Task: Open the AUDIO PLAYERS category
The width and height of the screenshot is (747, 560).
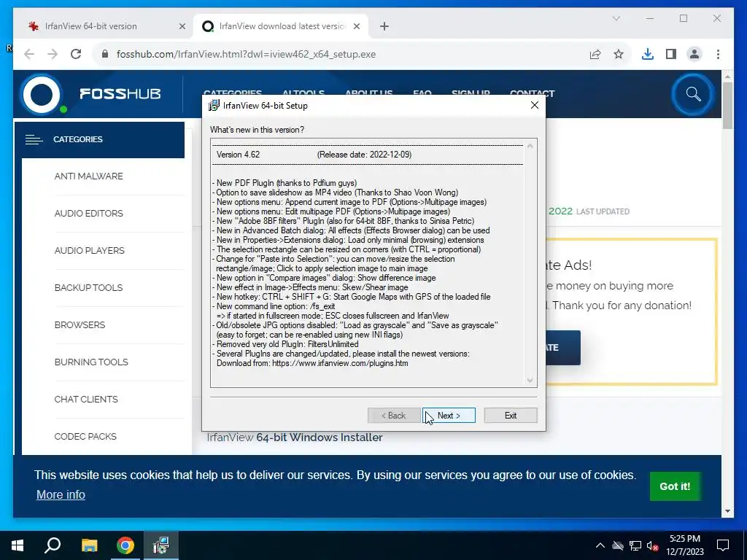Action: tap(89, 251)
